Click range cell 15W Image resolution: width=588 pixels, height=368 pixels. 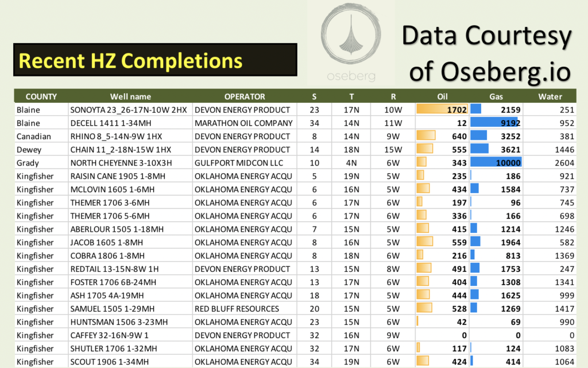coord(393,149)
